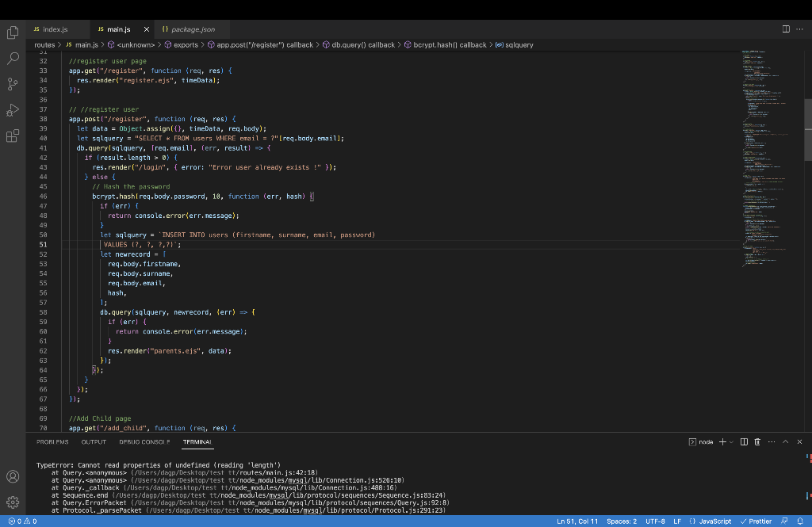This screenshot has height=527, width=812.
Task: Click line number 51 in gutter
Action: [x=43, y=245]
